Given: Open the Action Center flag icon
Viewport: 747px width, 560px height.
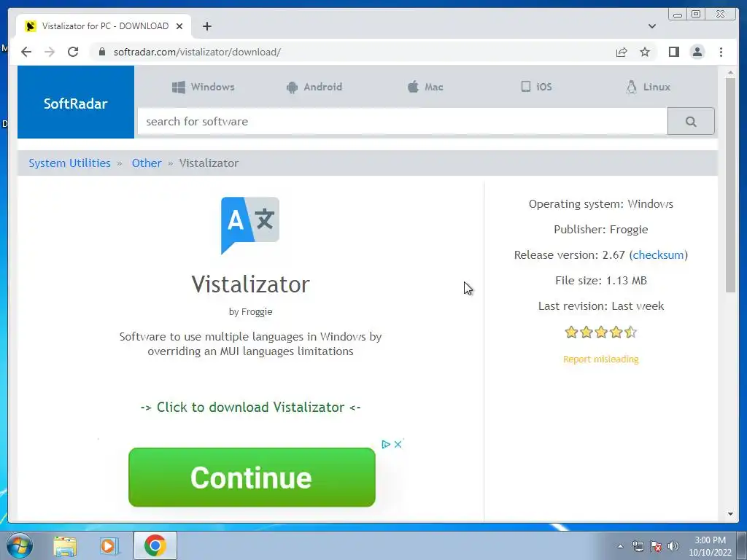Looking at the screenshot, I should coord(656,546).
